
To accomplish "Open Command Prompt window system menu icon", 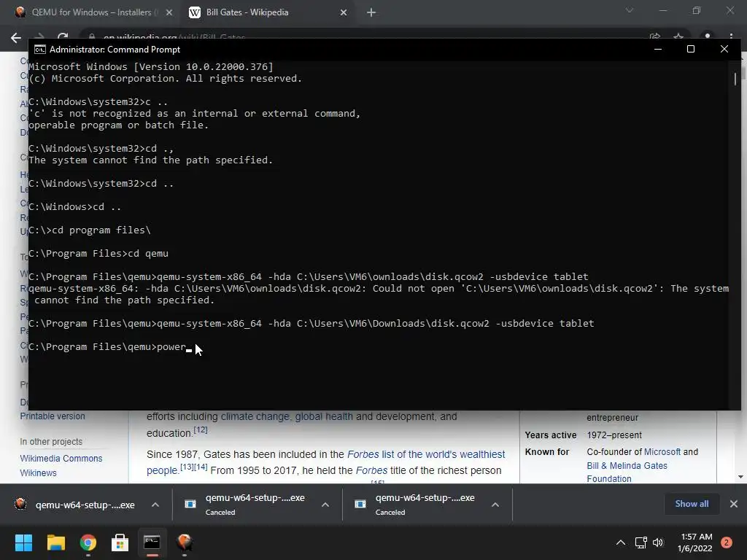I will click(40, 50).
